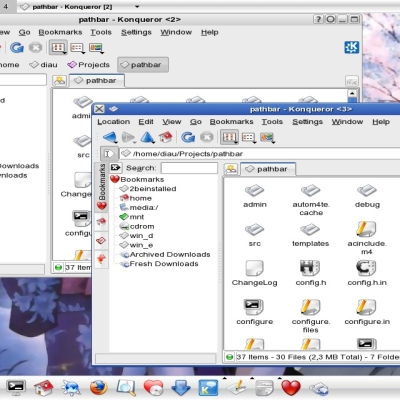Click the sidebar Search input field
The image size is (400, 400).
189,168
